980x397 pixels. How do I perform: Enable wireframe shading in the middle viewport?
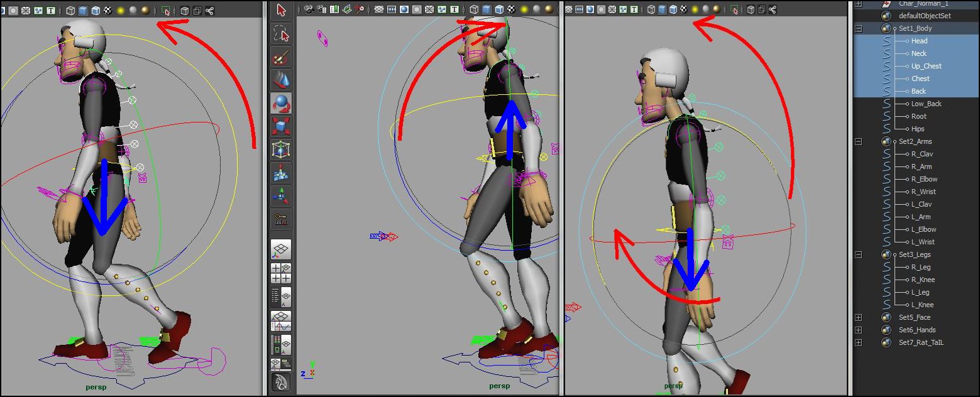click(474, 9)
